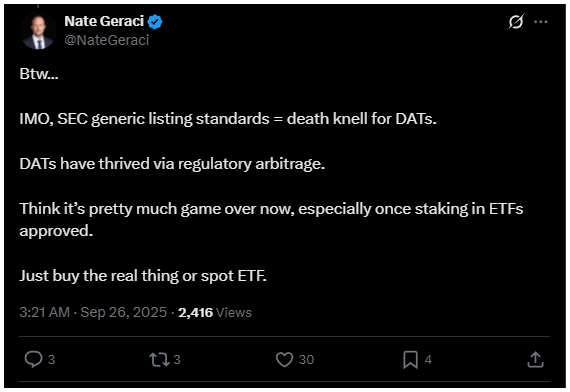The height and width of the screenshot is (392, 570).
Task: Open the @NateGeraci handle link
Action: [x=107, y=40]
